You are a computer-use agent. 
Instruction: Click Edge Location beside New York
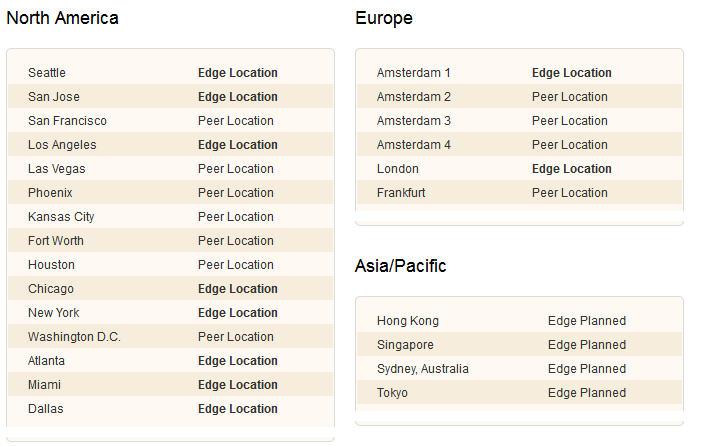point(238,313)
